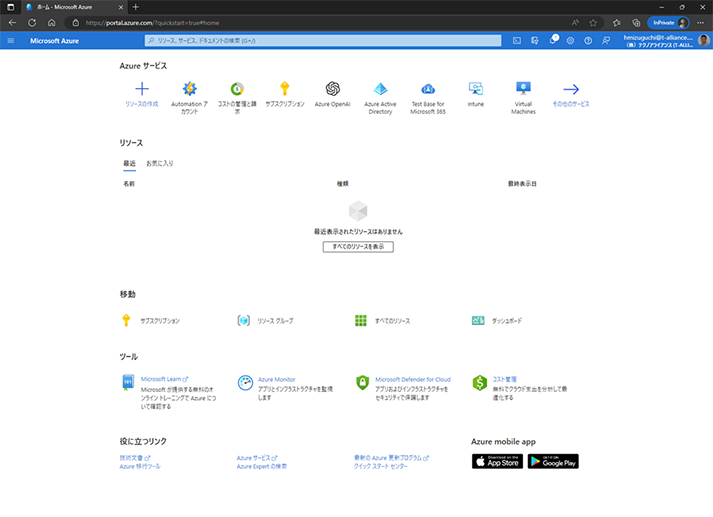Screen dimensions: 713x517
Task: Open Microsoft Defender for Cloud link
Action: click(x=413, y=379)
